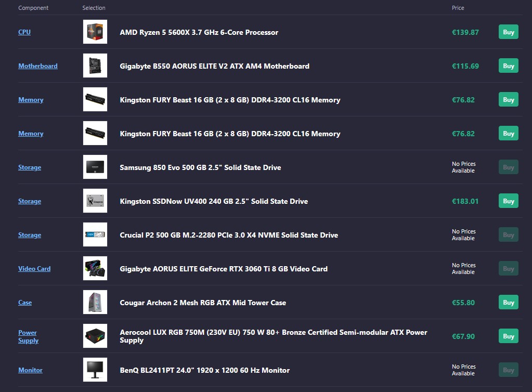Click disabled Buy button for Crucial P2

point(508,234)
